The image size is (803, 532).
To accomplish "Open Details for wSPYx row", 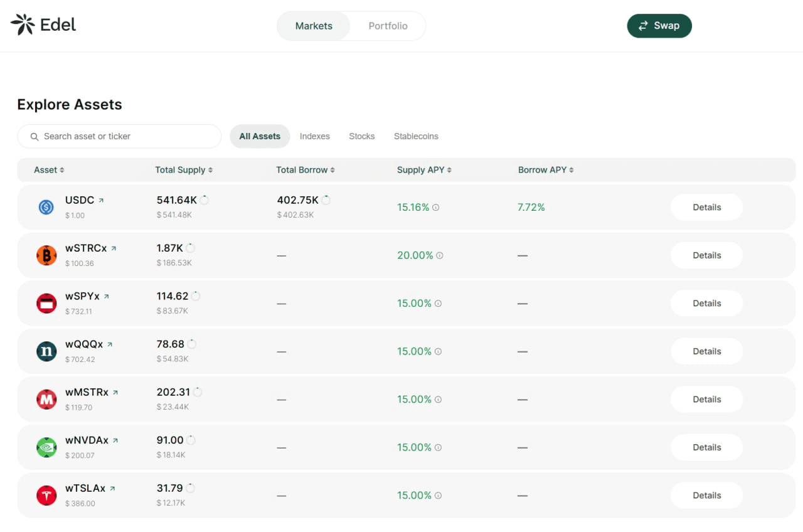I will pyautogui.click(x=707, y=304).
